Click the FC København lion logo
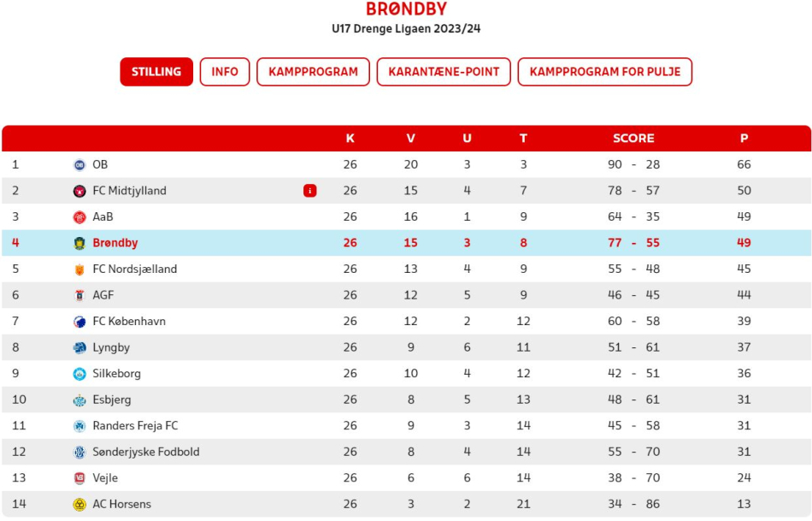Viewport: 812px width, 521px height. (x=79, y=322)
